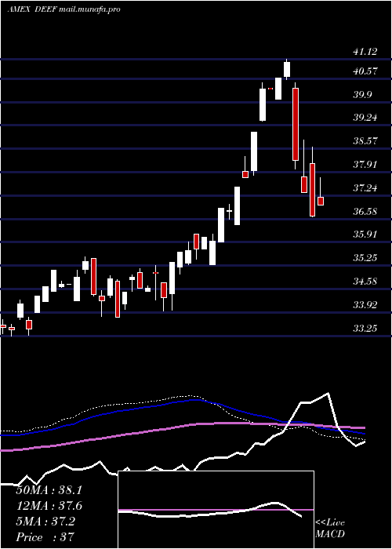Click the 37.24 price level label
Viewport: 392px width, 549px height.
(x=365, y=188)
